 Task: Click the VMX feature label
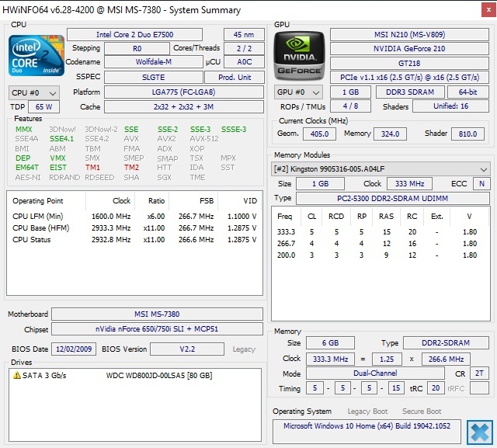[x=57, y=158]
